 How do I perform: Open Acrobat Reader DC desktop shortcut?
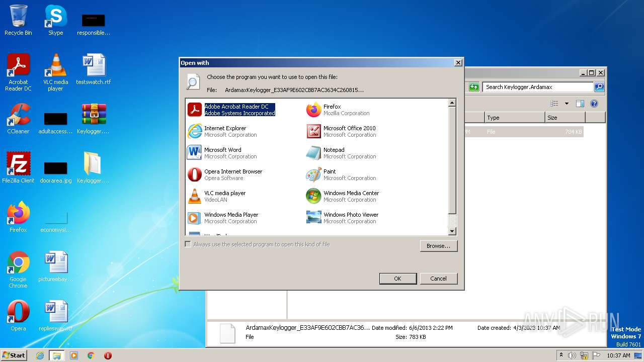coord(18,72)
